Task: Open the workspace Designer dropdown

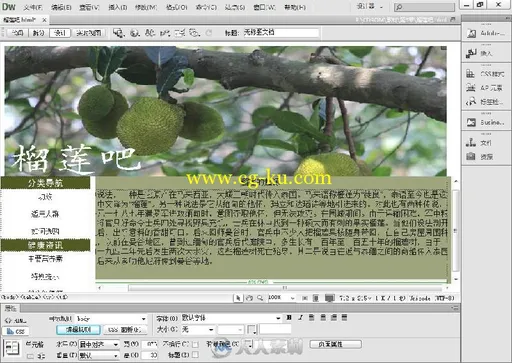Action: 370,6
